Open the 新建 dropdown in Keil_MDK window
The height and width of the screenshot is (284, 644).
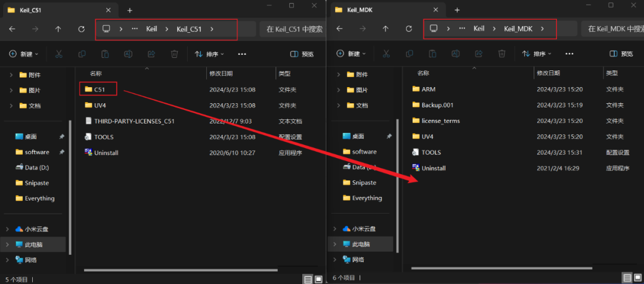pyautogui.click(x=351, y=54)
